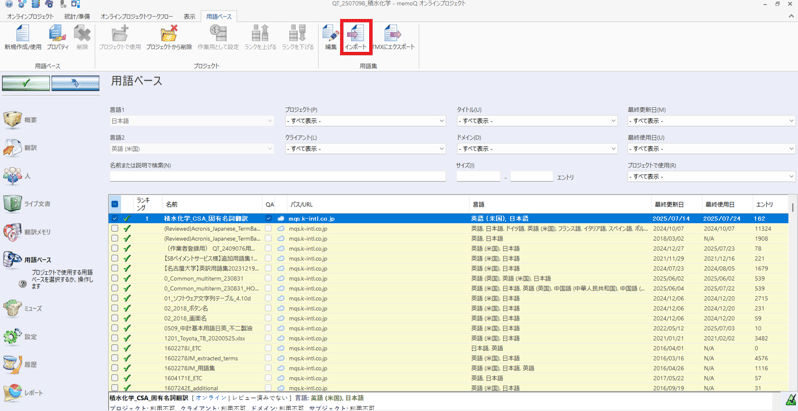Switch to the 統計/準備 ribbon tab
Image resolution: width=798 pixels, height=411 pixels.
click(x=76, y=16)
